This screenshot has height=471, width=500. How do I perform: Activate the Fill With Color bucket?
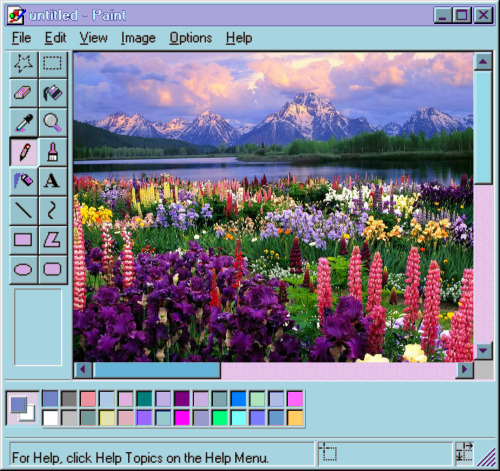coord(53,93)
